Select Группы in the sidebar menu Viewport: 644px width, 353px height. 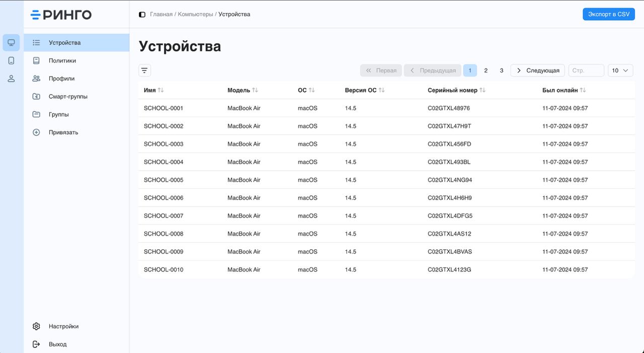pyautogui.click(x=57, y=114)
